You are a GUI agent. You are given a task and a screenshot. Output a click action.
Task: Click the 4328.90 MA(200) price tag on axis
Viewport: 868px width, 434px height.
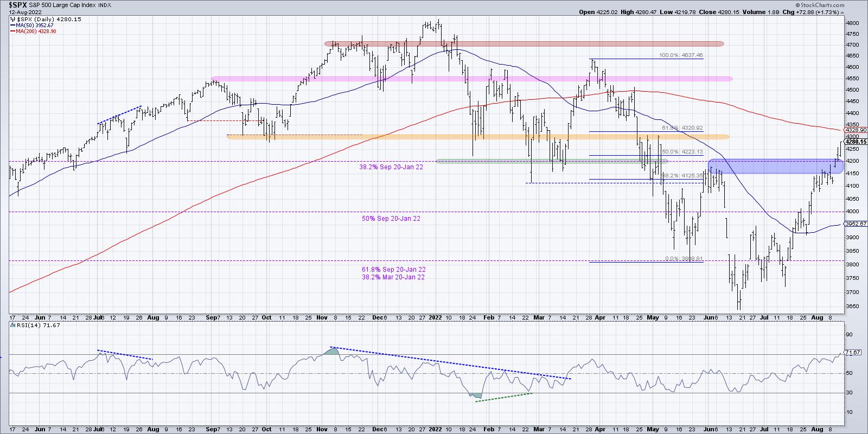tap(854, 130)
